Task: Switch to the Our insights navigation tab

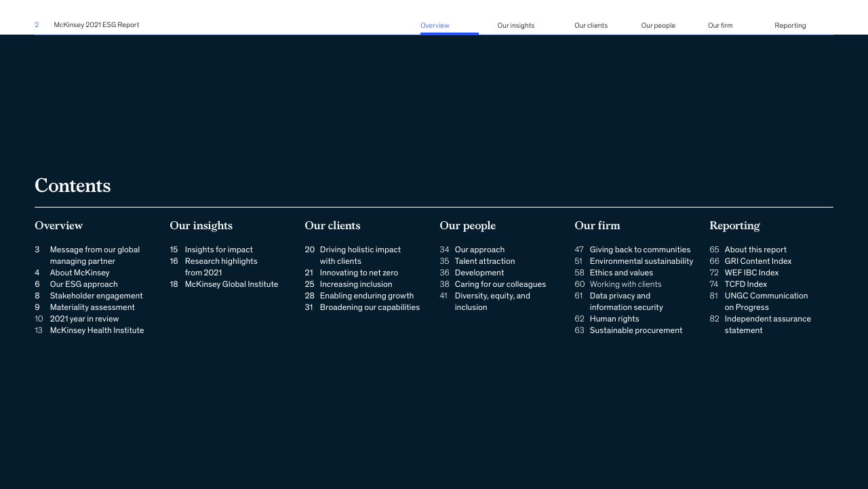Action: pyautogui.click(x=515, y=26)
